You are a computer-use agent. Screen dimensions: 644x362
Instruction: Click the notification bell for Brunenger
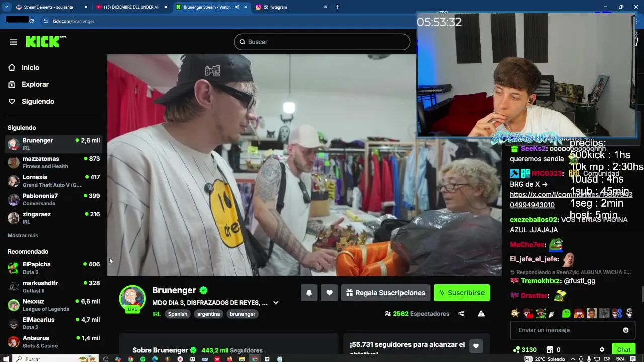[x=309, y=293]
